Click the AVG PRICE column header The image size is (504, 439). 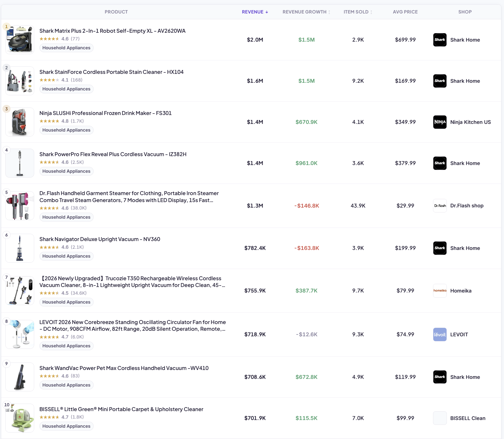405,12
